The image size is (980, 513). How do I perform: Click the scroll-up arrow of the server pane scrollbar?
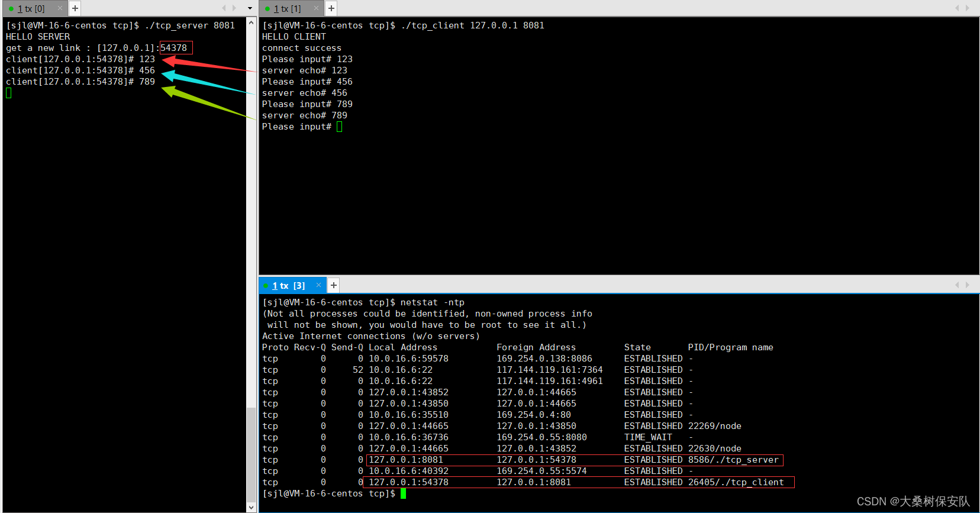[251, 22]
